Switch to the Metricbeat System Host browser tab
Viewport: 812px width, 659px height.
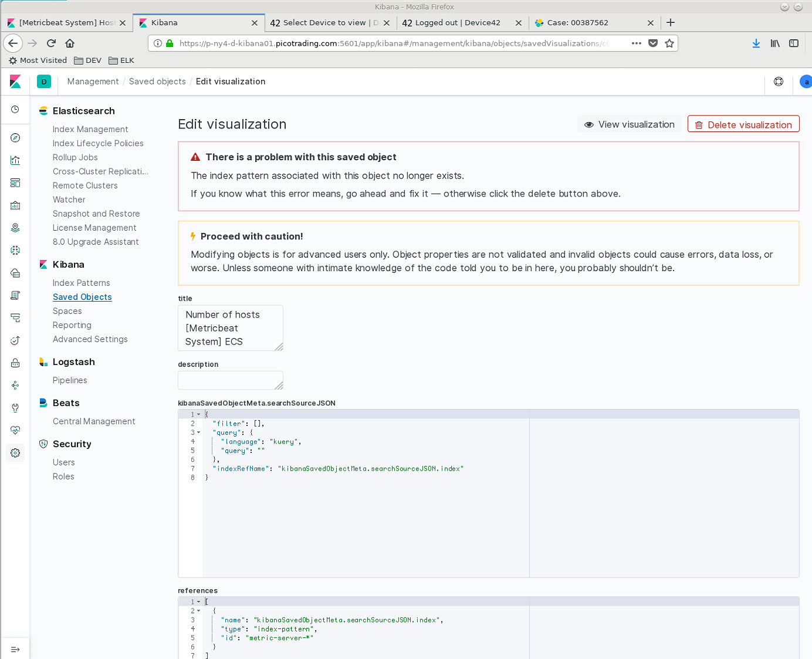[66, 23]
